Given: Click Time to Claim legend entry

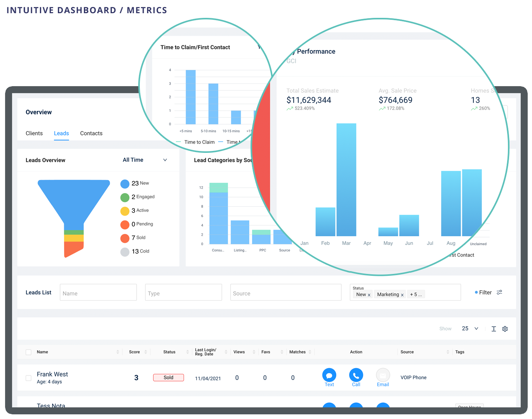Looking at the screenshot, I should pyautogui.click(x=195, y=142).
